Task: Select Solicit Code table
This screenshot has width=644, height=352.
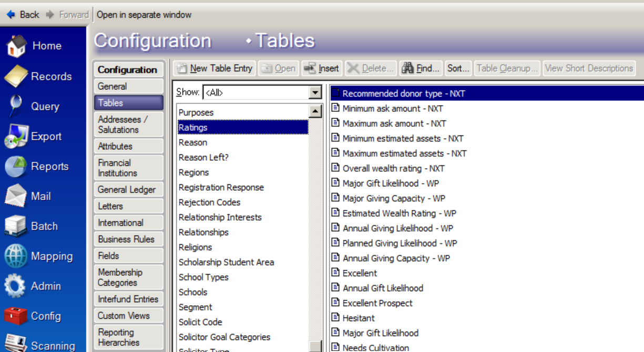Action: pyautogui.click(x=243, y=322)
